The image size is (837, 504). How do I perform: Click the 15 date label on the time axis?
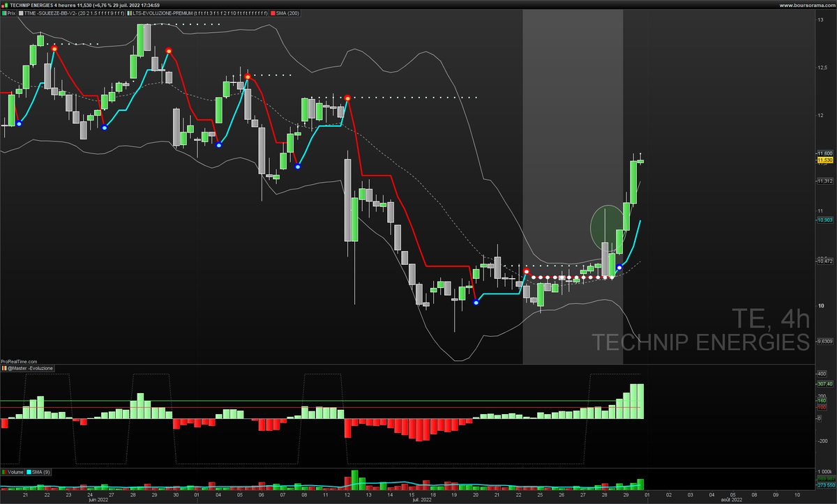point(411,494)
